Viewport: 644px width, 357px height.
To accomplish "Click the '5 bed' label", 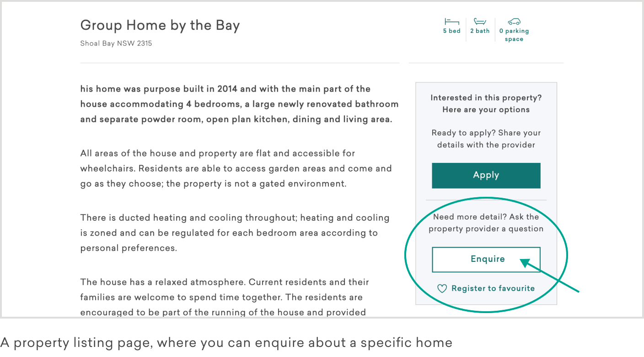I will point(451,31).
